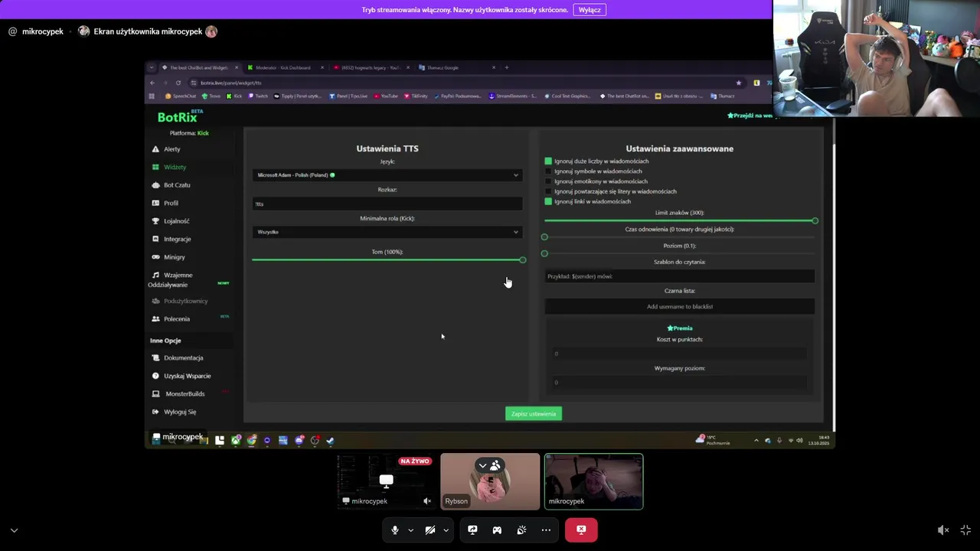Screen dimensions: 980x551
Task: Open the Język voice dropdown
Action: 387,175
